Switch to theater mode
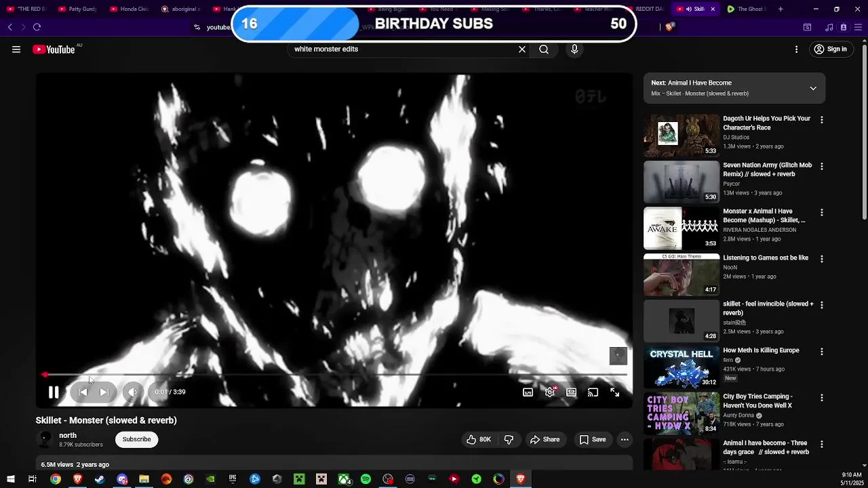The image size is (868, 488). click(572, 392)
